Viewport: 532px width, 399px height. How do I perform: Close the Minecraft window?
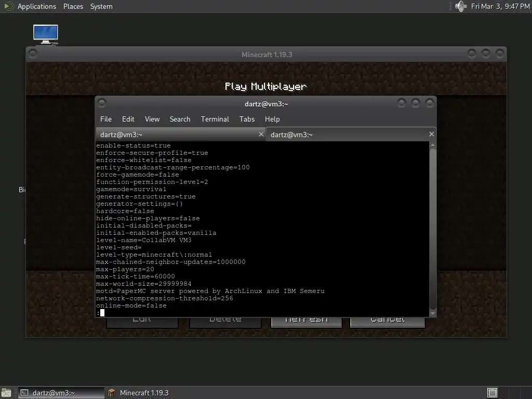click(x=500, y=54)
